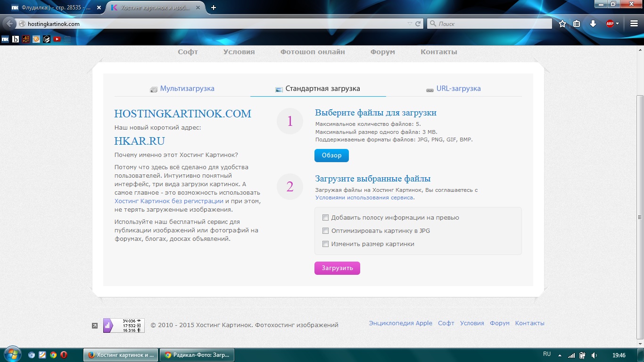Click the network signal tray icon

571,355
